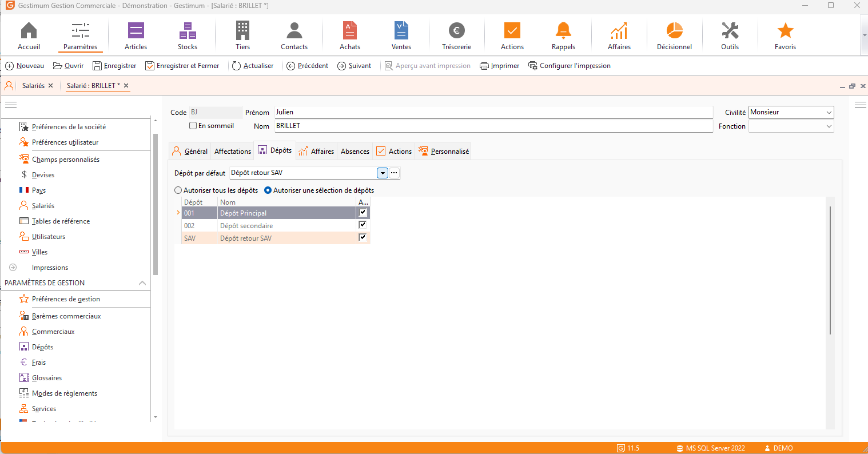Click the sidebar vertical scrollbar
The width and height of the screenshot is (868, 454).
[x=156, y=205]
